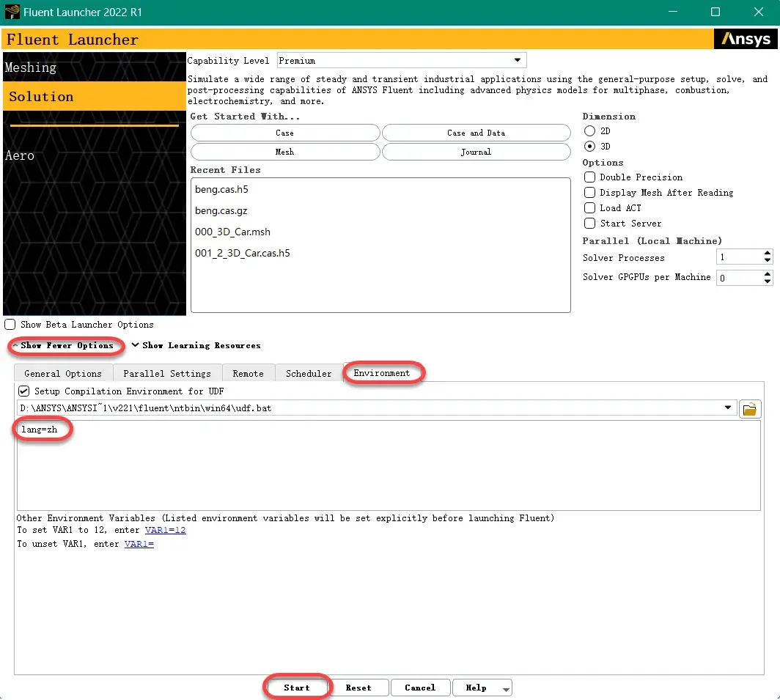The height and width of the screenshot is (700, 780).
Task: Go to the Remote tab
Action: (x=249, y=374)
